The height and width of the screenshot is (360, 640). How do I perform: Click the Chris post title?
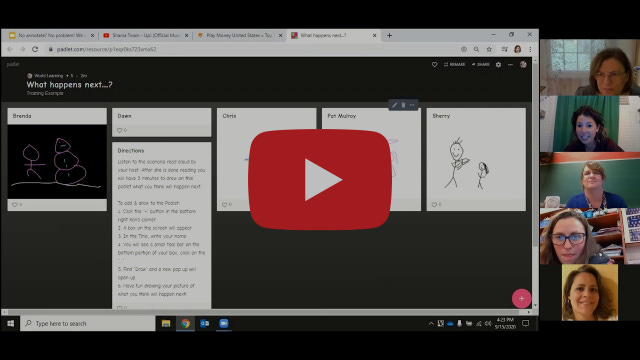click(229, 116)
